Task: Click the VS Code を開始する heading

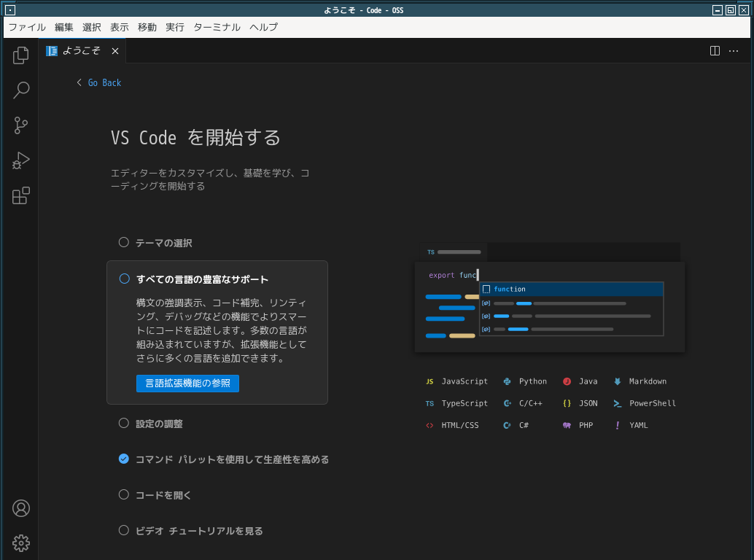Action: click(x=195, y=138)
